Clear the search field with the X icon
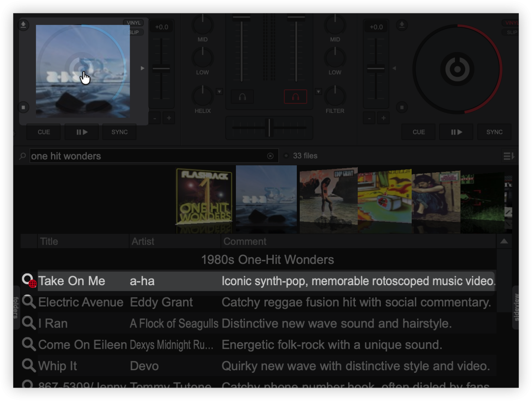Image resolution: width=532 pixels, height=401 pixels. pos(270,156)
